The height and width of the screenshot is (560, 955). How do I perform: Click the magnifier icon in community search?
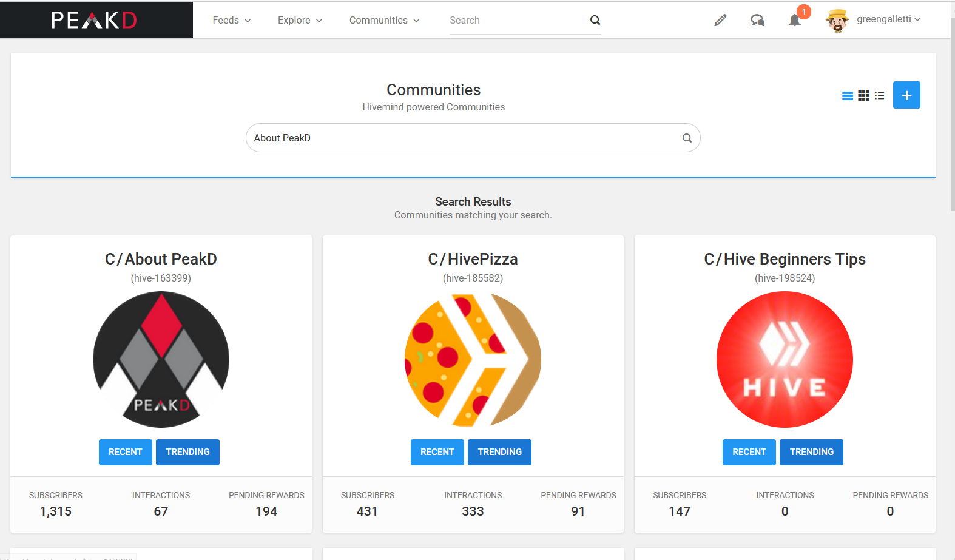[687, 138]
